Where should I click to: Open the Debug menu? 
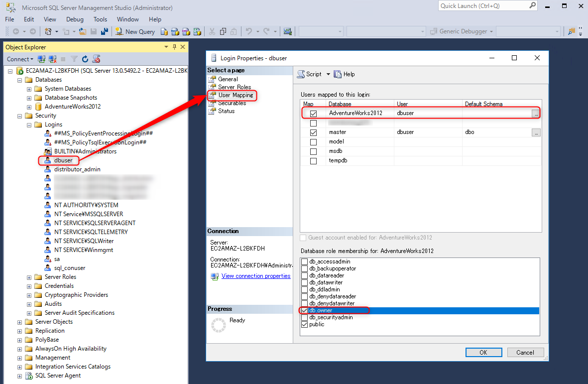(x=75, y=19)
